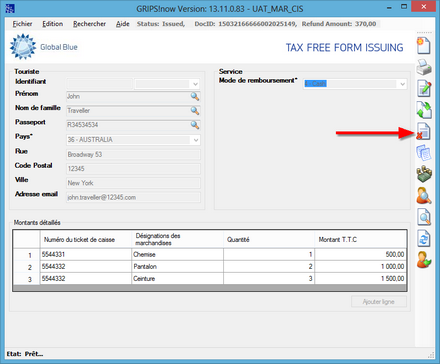Click the Ville field New York
Viewport: 440px width, 364px height.
pos(133,183)
